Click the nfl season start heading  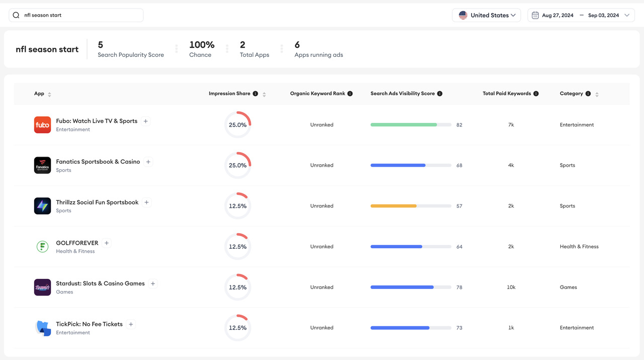click(47, 49)
